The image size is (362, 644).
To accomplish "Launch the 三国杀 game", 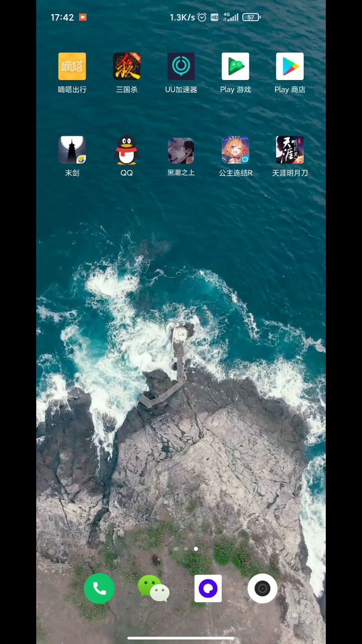I will point(127,66).
